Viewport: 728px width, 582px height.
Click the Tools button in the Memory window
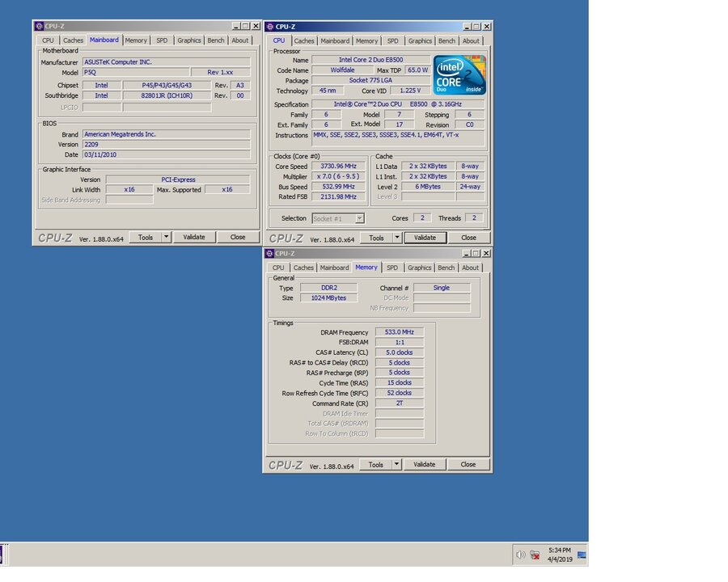pyautogui.click(x=375, y=464)
